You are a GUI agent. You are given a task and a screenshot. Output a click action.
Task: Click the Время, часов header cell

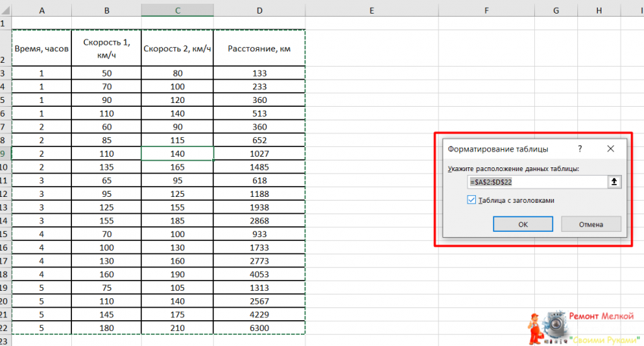(x=41, y=48)
